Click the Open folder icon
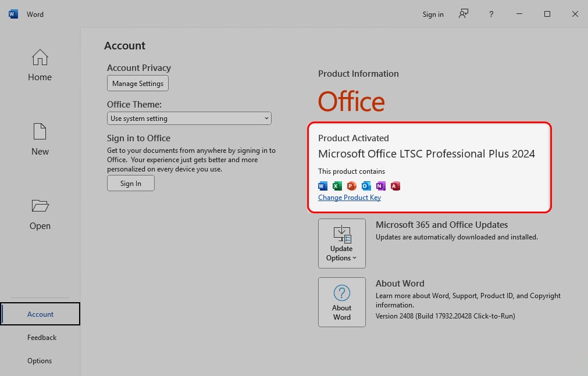588x376 pixels. [x=40, y=206]
